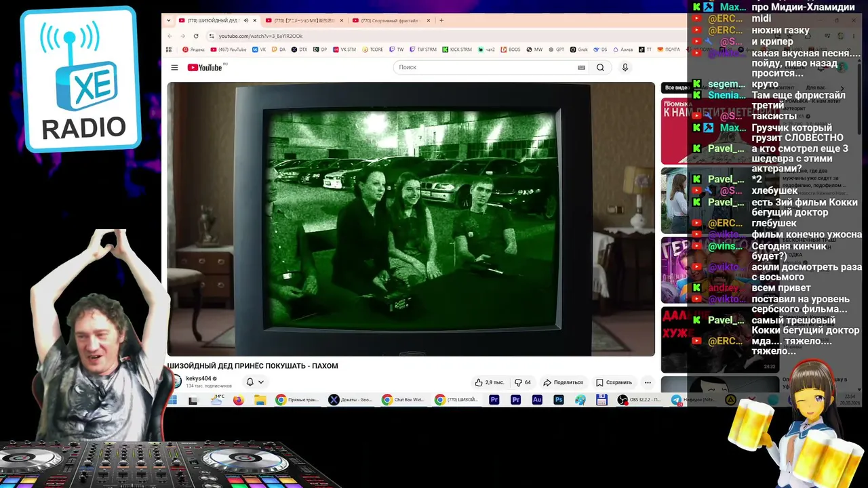Screen dimensions: 868x488
Task: Open the GPT bookmark
Action: point(556,49)
